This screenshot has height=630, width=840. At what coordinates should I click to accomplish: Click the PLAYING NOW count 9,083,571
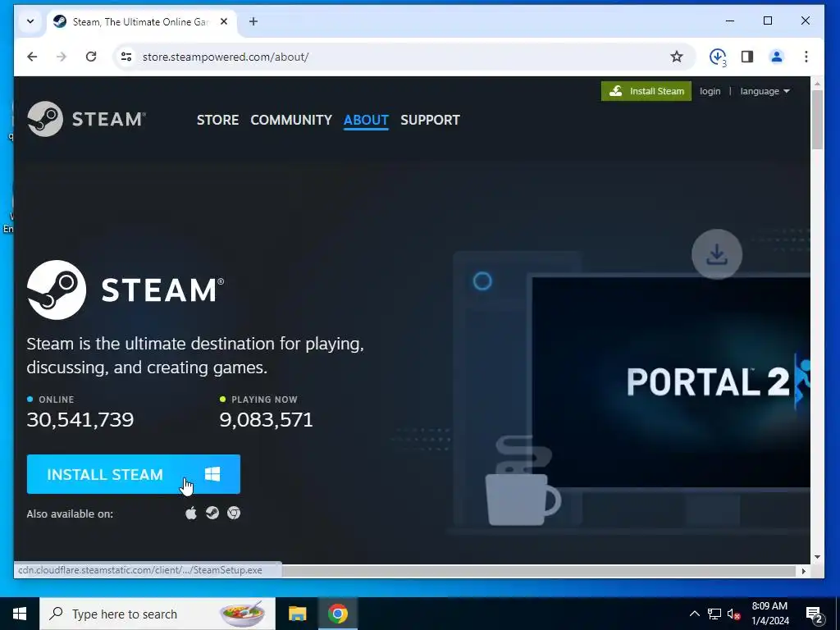tap(267, 419)
